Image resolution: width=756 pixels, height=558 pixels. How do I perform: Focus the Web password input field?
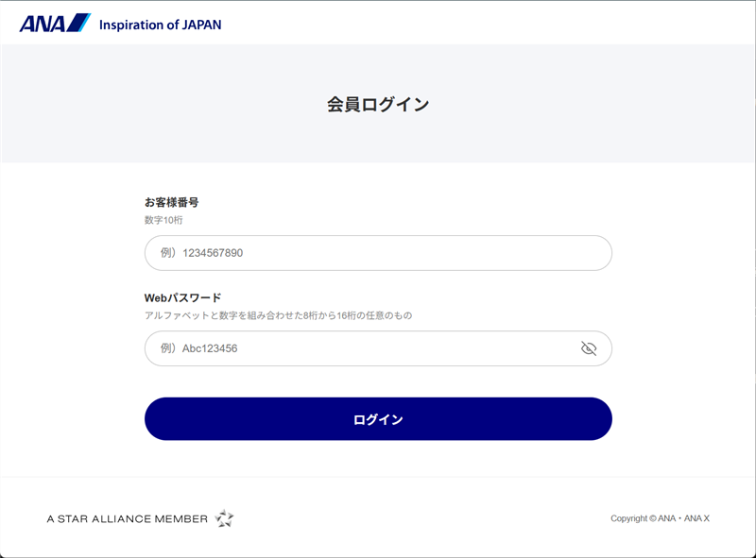[x=378, y=348]
